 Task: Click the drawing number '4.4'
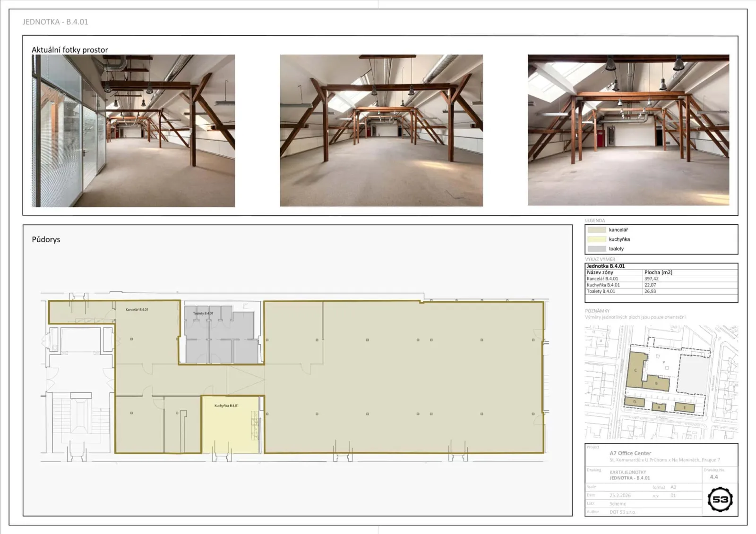pyautogui.click(x=714, y=477)
